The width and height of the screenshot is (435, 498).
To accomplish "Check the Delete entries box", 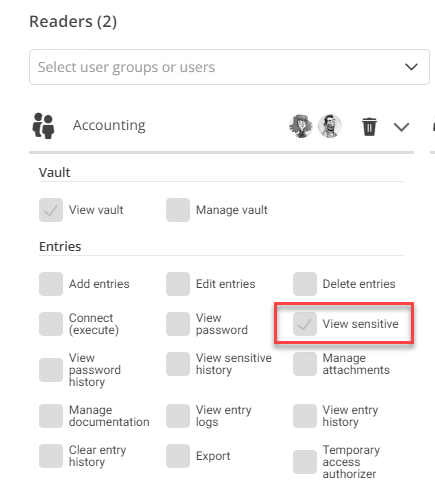I will tap(305, 284).
